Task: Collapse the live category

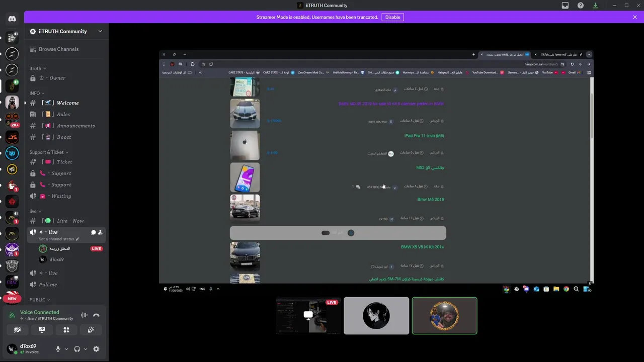Action: click(x=35, y=211)
